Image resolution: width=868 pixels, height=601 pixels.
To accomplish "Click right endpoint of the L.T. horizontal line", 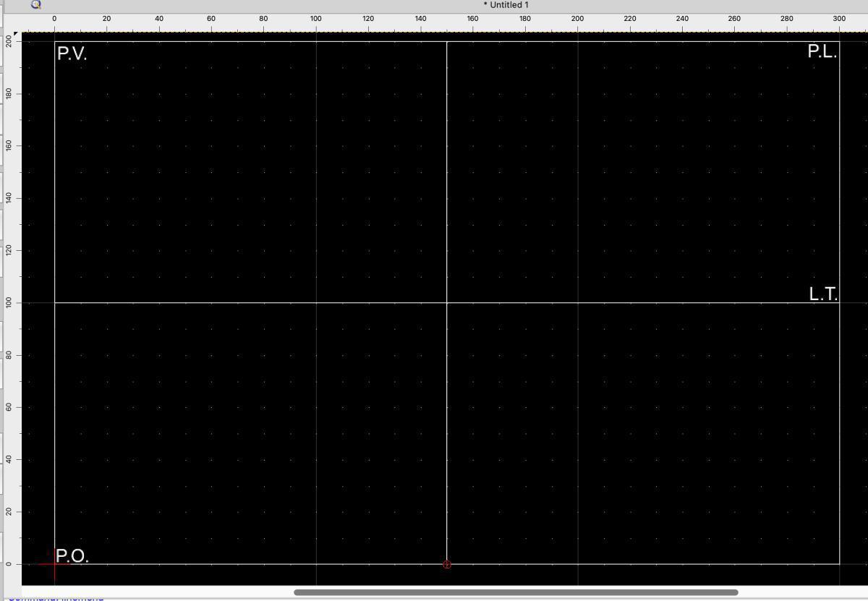I will click(x=839, y=302).
